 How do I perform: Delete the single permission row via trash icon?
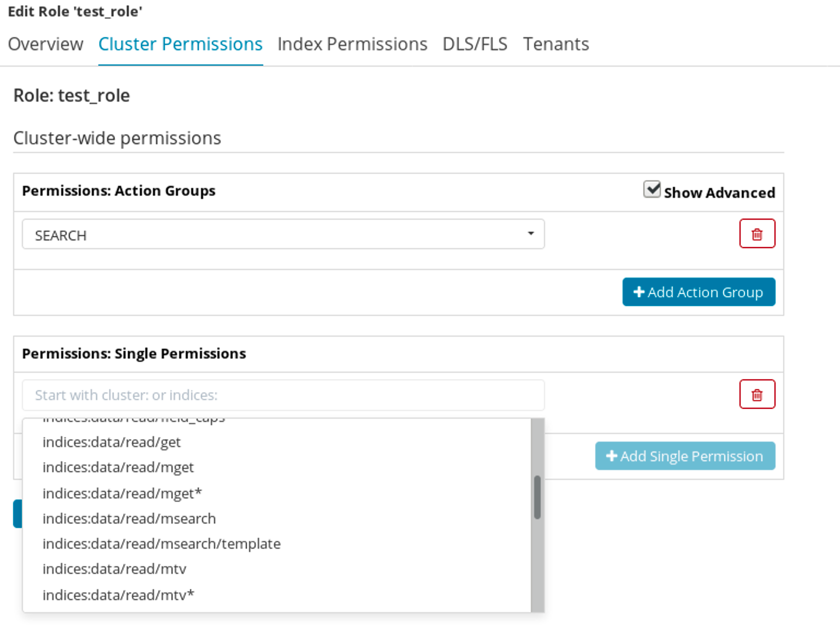coord(757,395)
